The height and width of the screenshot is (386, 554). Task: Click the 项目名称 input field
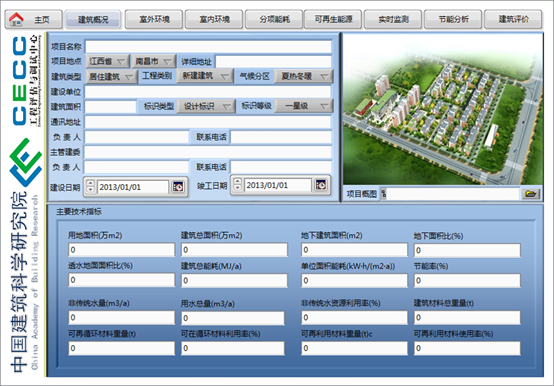(208, 47)
